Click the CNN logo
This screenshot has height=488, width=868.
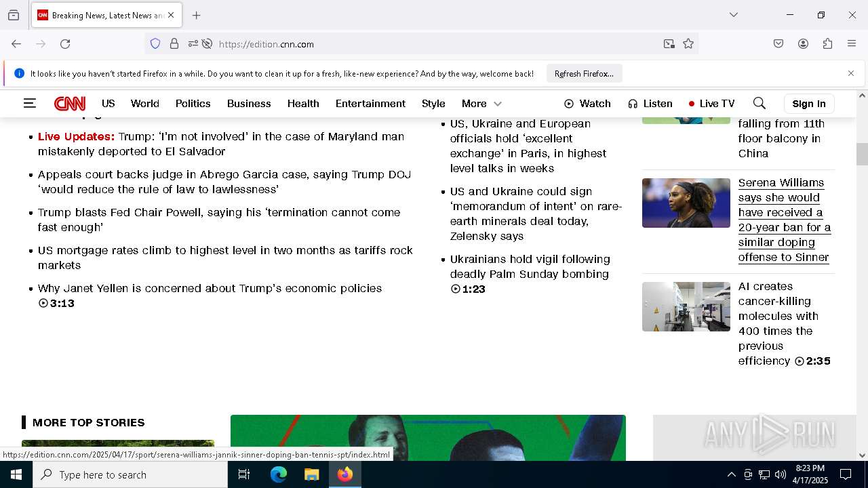pyautogui.click(x=70, y=104)
